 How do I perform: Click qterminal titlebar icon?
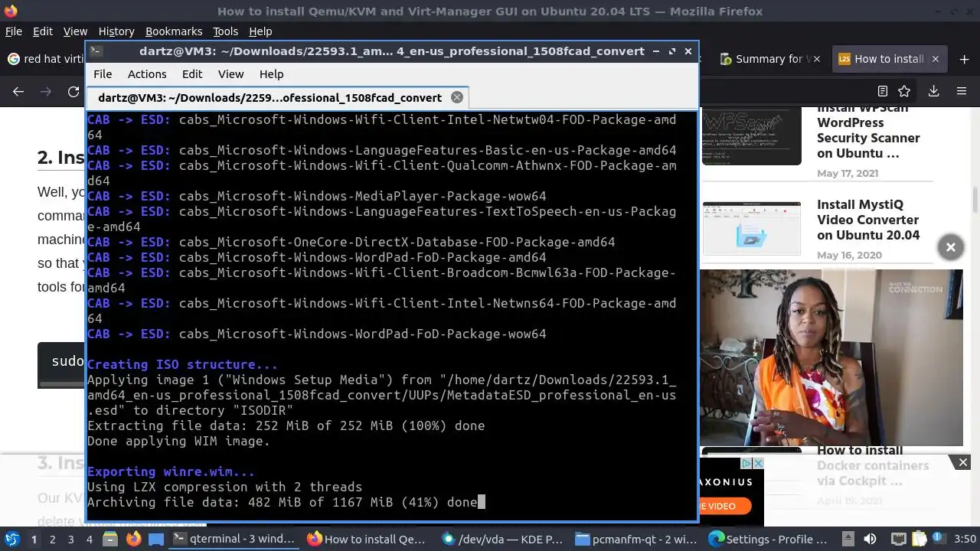coord(96,51)
